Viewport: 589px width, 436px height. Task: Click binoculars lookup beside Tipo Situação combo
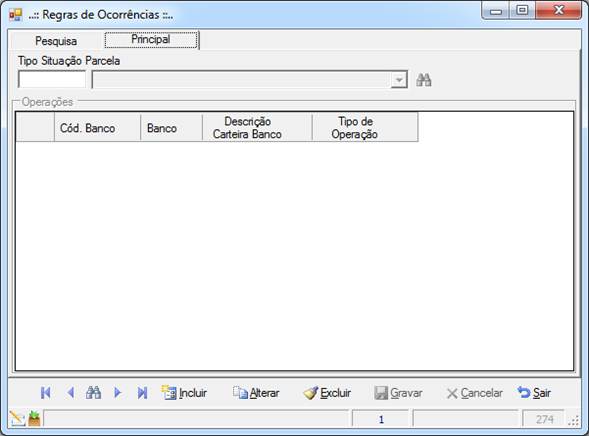click(424, 80)
